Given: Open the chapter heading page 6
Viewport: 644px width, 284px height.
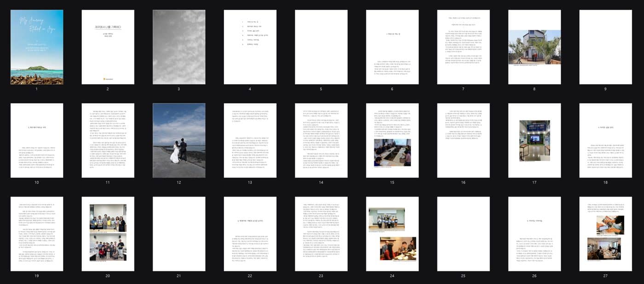Looking at the screenshot, I should (392, 47).
